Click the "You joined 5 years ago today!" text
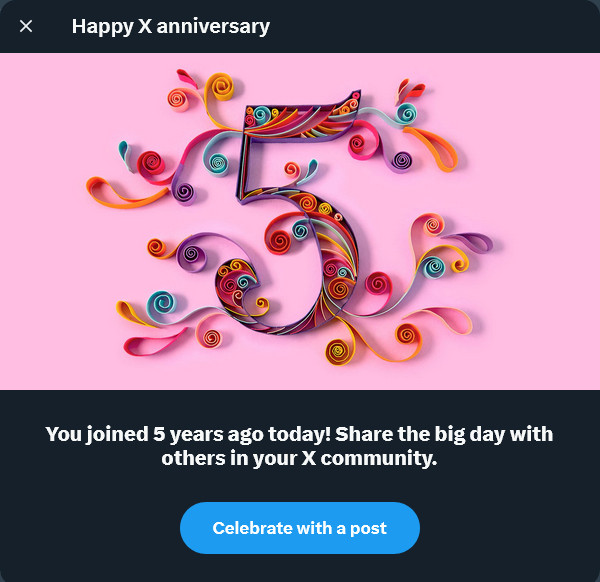This screenshot has width=600, height=582. 188,435
